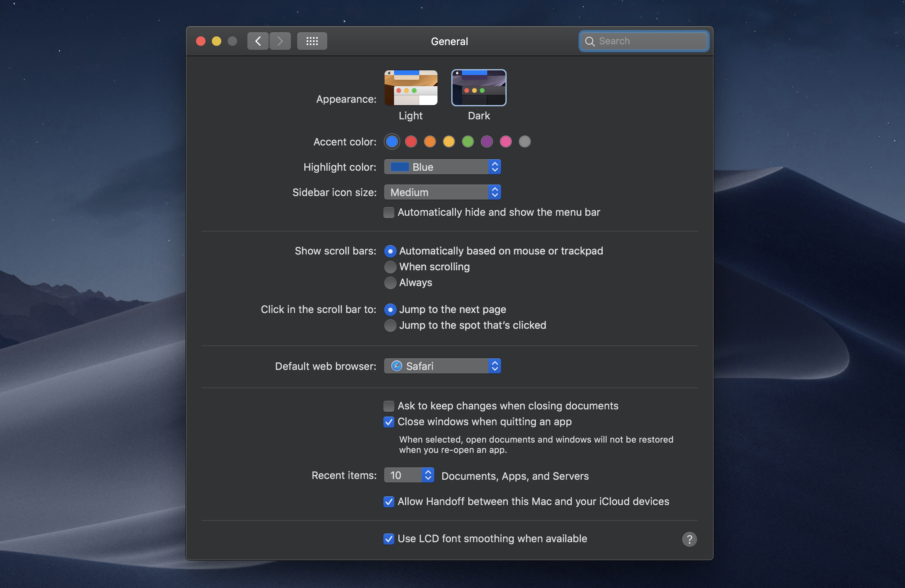Viewport: 905px width, 588px height.
Task: Open help with the question mark button
Action: point(690,539)
